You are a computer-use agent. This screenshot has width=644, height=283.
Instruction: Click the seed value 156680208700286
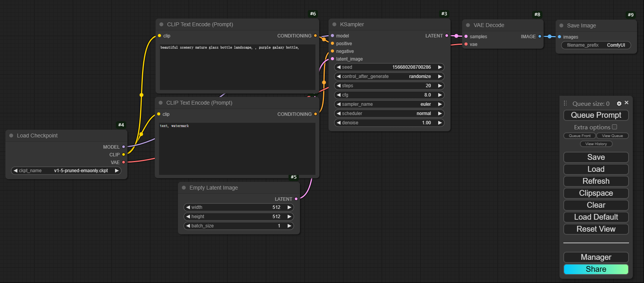pos(412,67)
